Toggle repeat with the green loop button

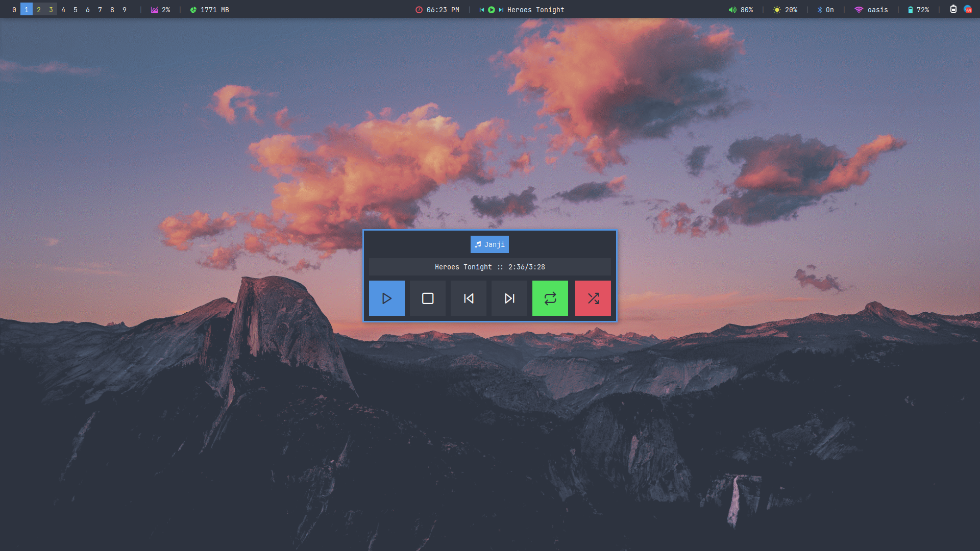[550, 298]
